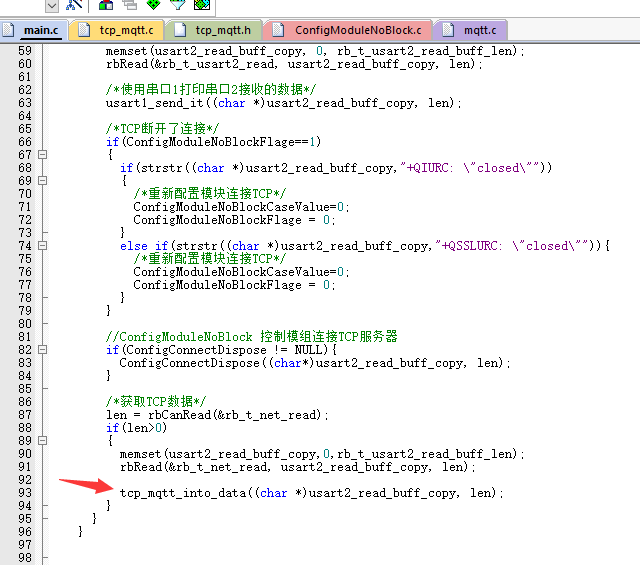This screenshot has height=565, width=640.
Task: Collapse the if block at line 82
Action: [x=42, y=350]
